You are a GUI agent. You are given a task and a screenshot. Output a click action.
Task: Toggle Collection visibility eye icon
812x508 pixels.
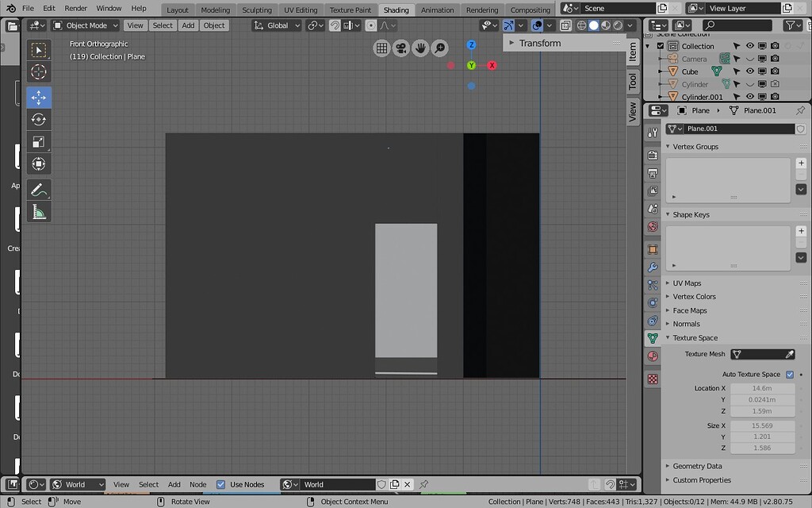coord(750,45)
